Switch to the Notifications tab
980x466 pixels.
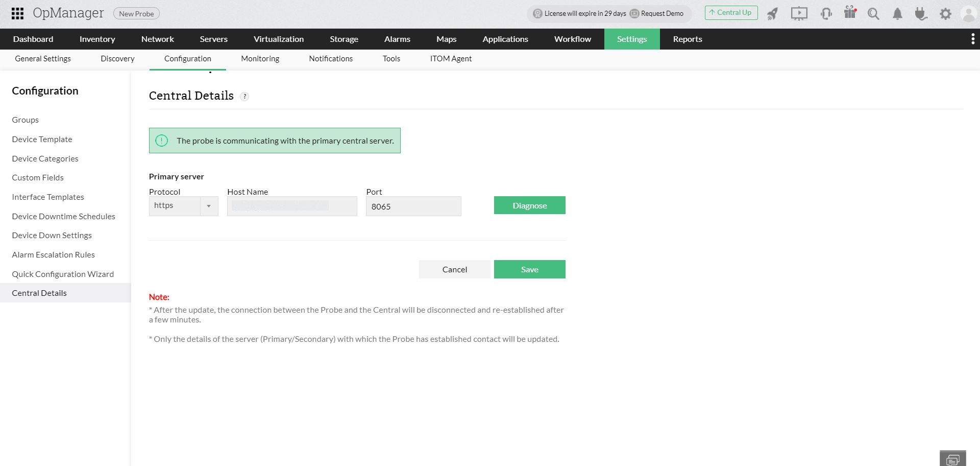coord(331,59)
